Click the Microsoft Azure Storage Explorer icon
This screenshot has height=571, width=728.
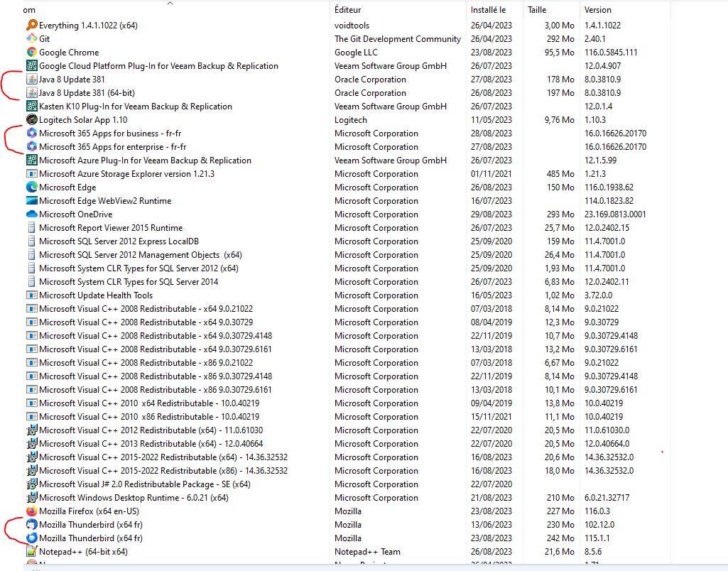click(x=31, y=173)
